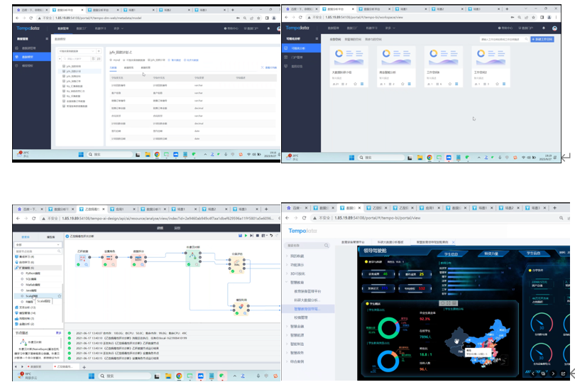Viewport: 575px width, 392px height.
Task: Select the 乙肝数据 node on the workflow canvas
Action: click(x=82, y=261)
